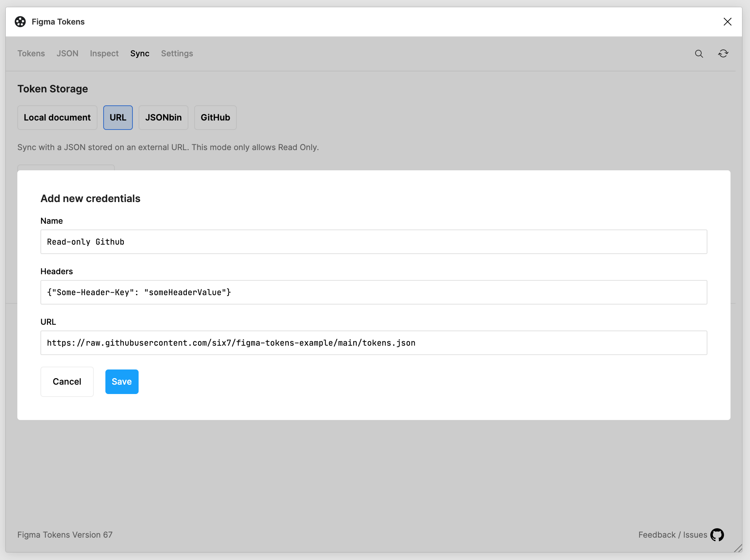The height and width of the screenshot is (560, 750).
Task: Choose Local document storage option
Action: point(57,118)
